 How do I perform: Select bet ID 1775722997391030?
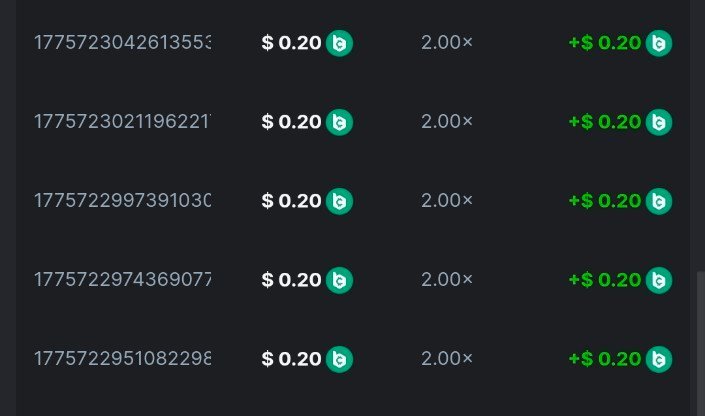[122, 201]
